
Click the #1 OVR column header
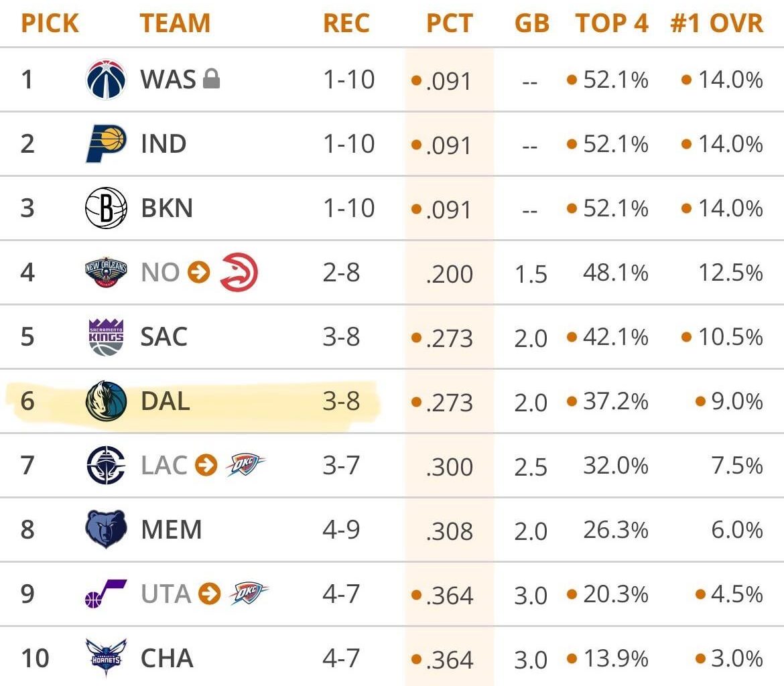[716, 23]
